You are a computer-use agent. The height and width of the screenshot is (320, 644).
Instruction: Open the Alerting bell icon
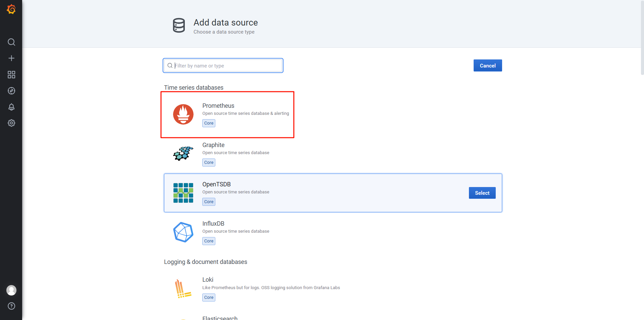(x=11, y=107)
